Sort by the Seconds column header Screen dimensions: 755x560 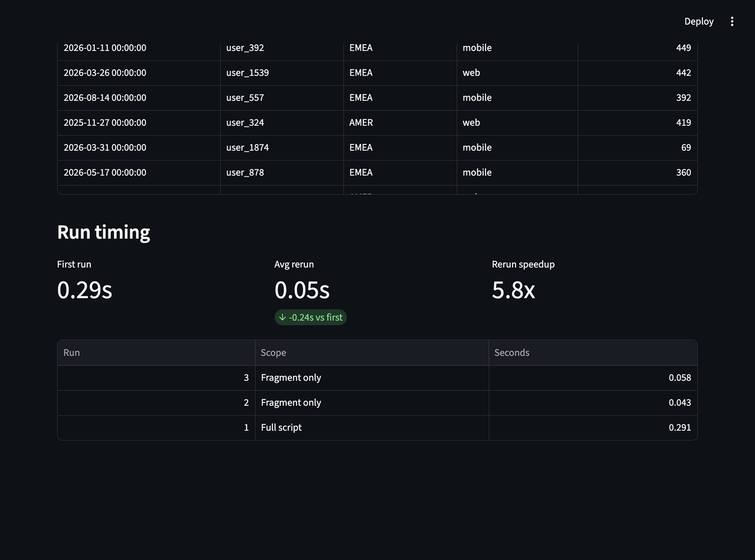[x=593, y=353]
